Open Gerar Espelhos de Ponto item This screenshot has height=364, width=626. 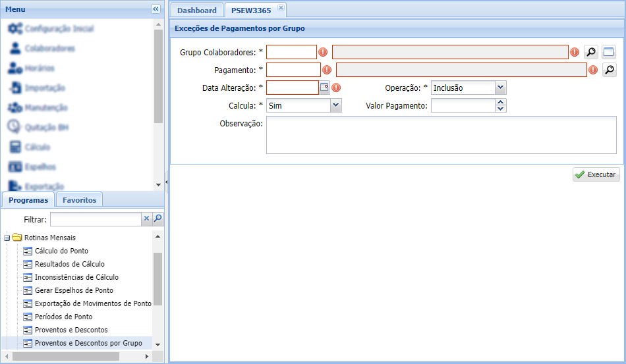(74, 290)
